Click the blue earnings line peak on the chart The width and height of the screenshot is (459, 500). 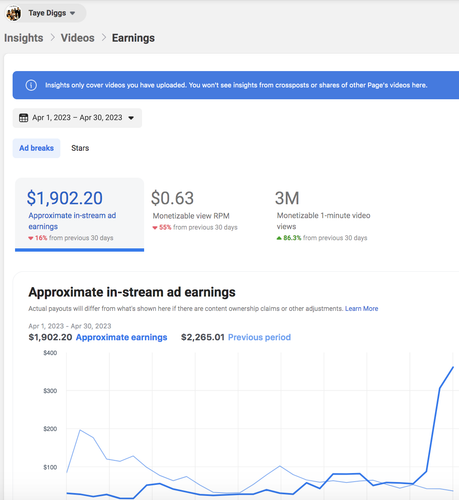453,367
